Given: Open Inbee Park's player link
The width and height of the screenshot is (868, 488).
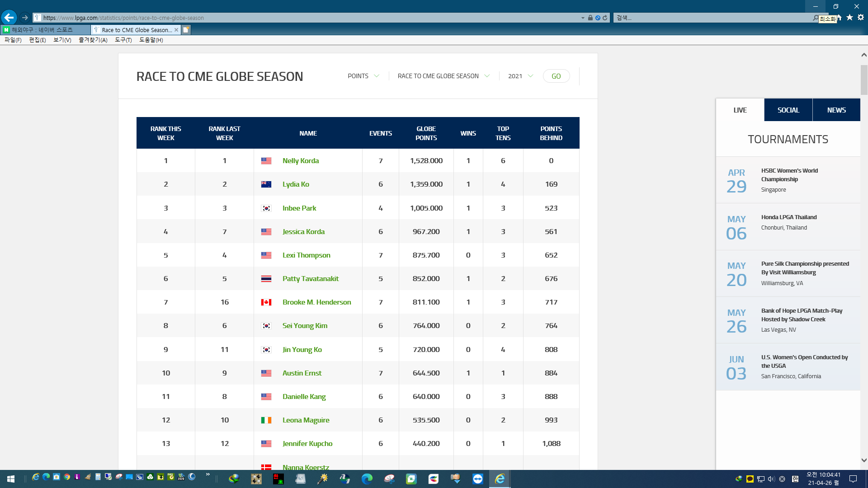Looking at the screenshot, I should pyautogui.click(x=299, y=208).
